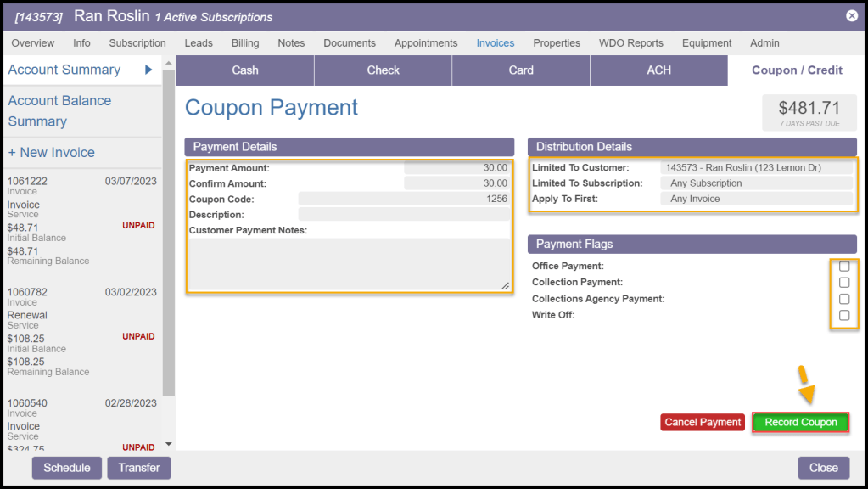Toggle the Collections Agency Payment checkbox
The image size is (868, 489).
pos(844,299)
